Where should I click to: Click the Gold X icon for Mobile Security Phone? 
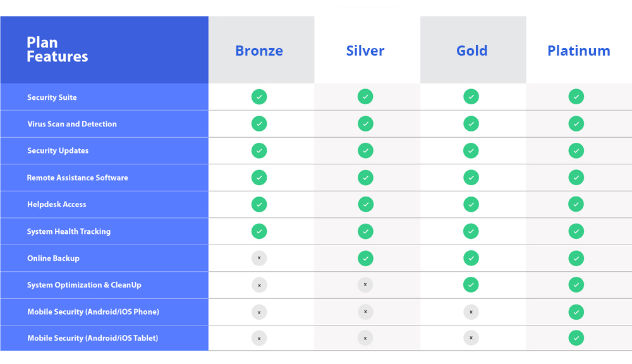(x=471, y=312)
